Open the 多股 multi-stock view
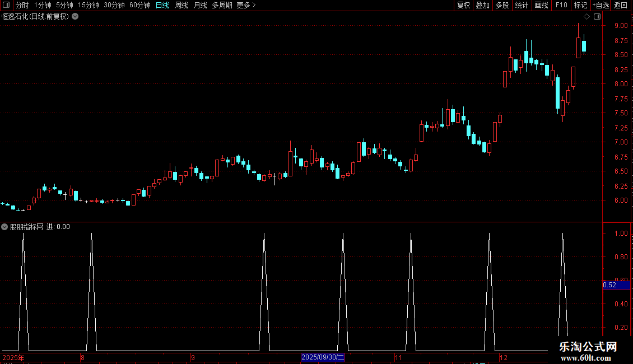Screen dimensions: 633x364 pyautogui.click(x=502, y=5)
